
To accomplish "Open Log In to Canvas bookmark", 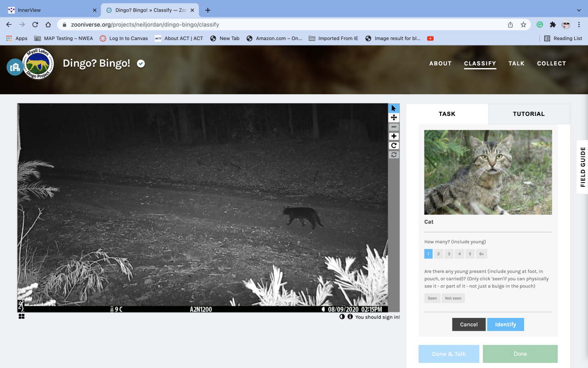I will pyautogui.click(x=124, y=38).
